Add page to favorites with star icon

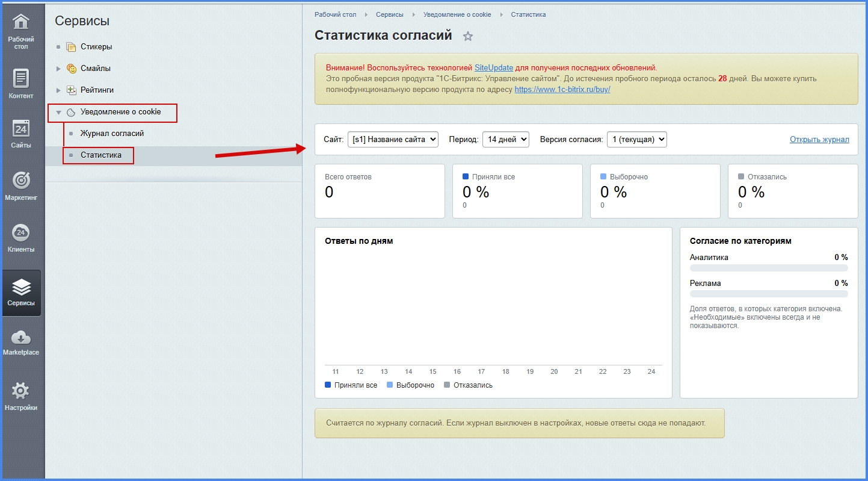click(x=468, y=36)
